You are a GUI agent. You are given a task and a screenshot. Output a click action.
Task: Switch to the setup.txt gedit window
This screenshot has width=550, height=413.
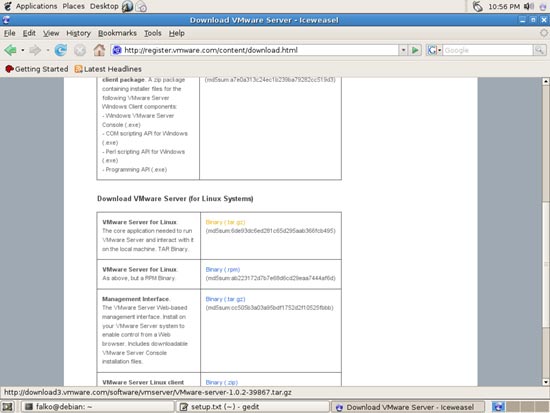coord(253,407)
